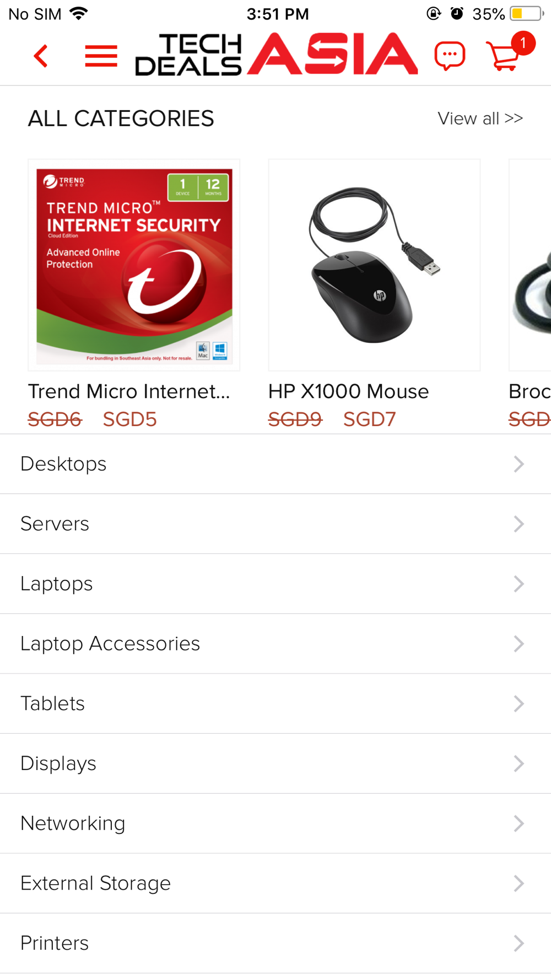This screenshot has width=551, height=980.
Task: Open the shopping cart icon
Action: point(504,56)
